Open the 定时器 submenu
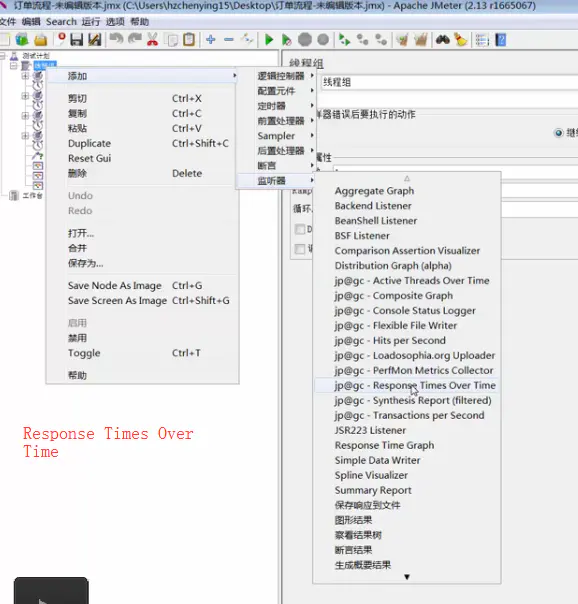Image resolution: width=578 pixels, height=604 pixels. (x=275, y=106)
